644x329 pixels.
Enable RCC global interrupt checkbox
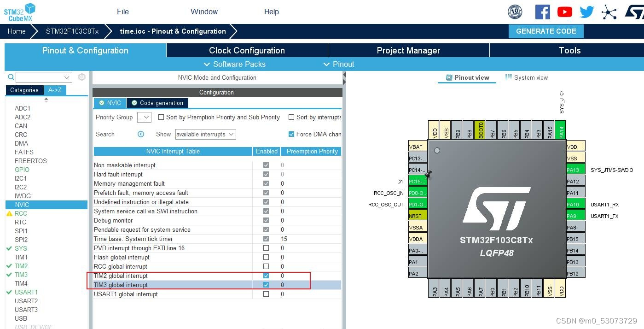click(x=266, y=266)
